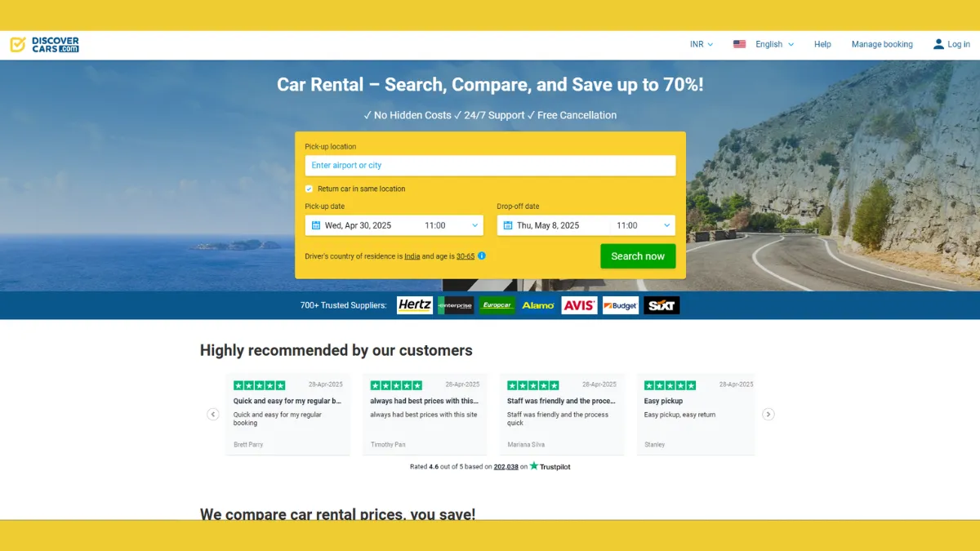Open the pick-up time 11:00 dropdown

[451, 225]
